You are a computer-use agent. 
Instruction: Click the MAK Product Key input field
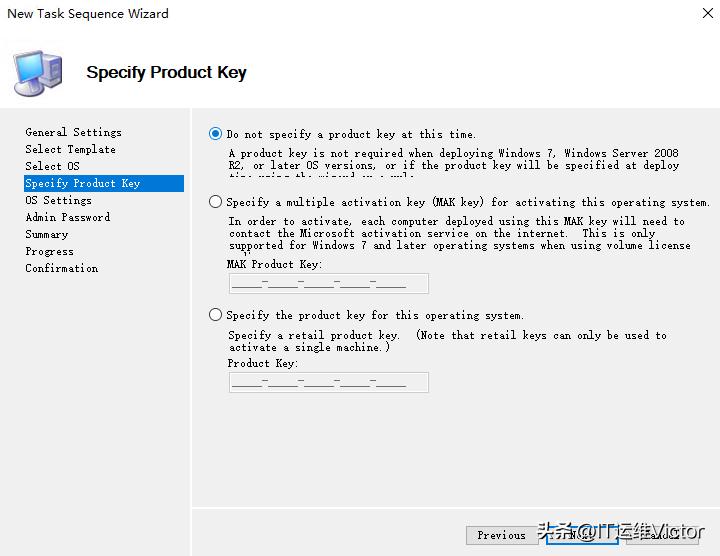click(328, 283)
